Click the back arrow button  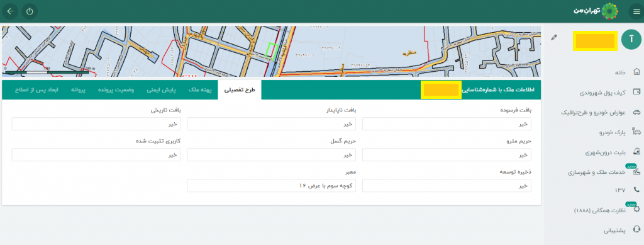(10, 11)
